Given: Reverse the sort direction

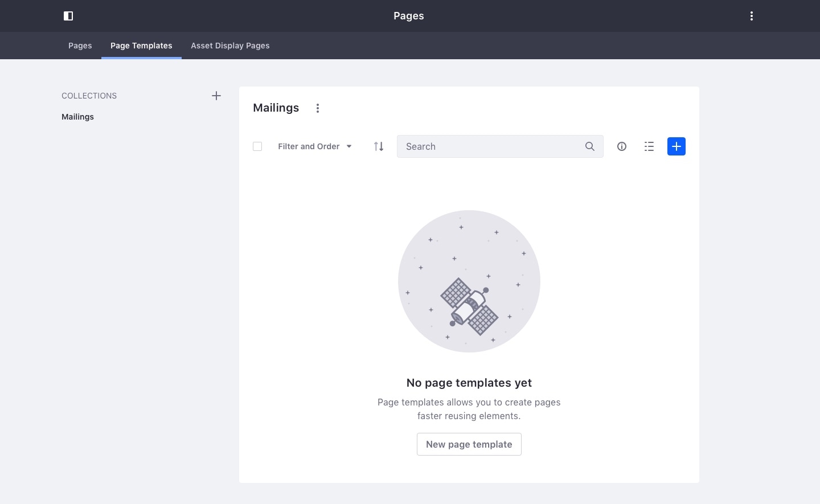Looking at the screenshot, I should tap(379, 146).
